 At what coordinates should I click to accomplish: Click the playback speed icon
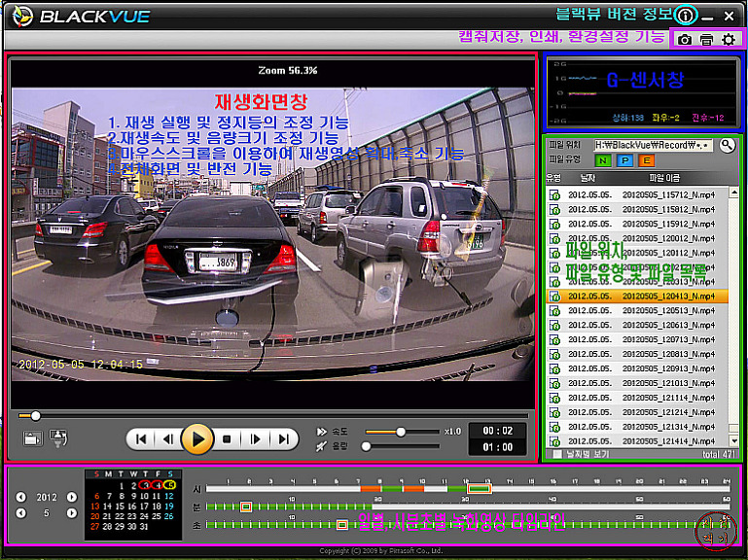pyautogui.click(x=322, y=432)
